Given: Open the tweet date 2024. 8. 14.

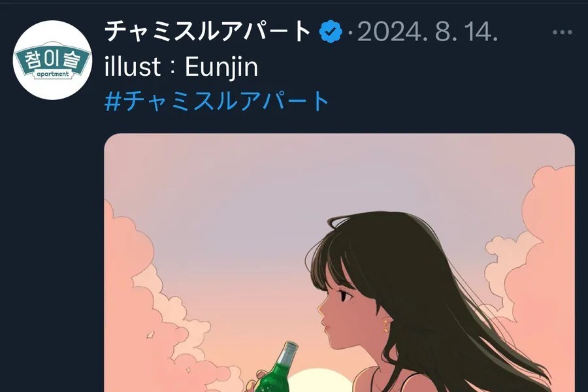Looking at the screenshot, I should click(x=427, y=32).
